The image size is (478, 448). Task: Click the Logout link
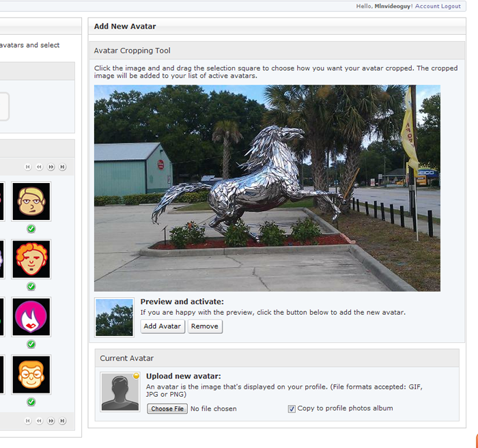451,6
